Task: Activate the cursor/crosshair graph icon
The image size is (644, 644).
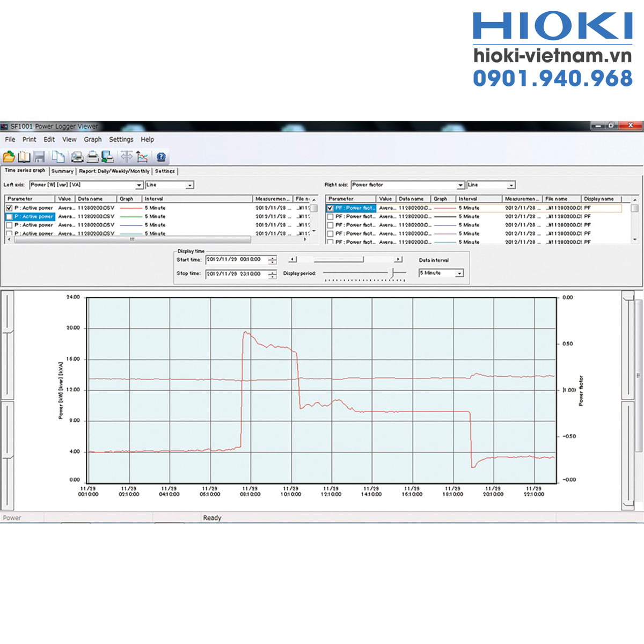Action: [127, 157]
